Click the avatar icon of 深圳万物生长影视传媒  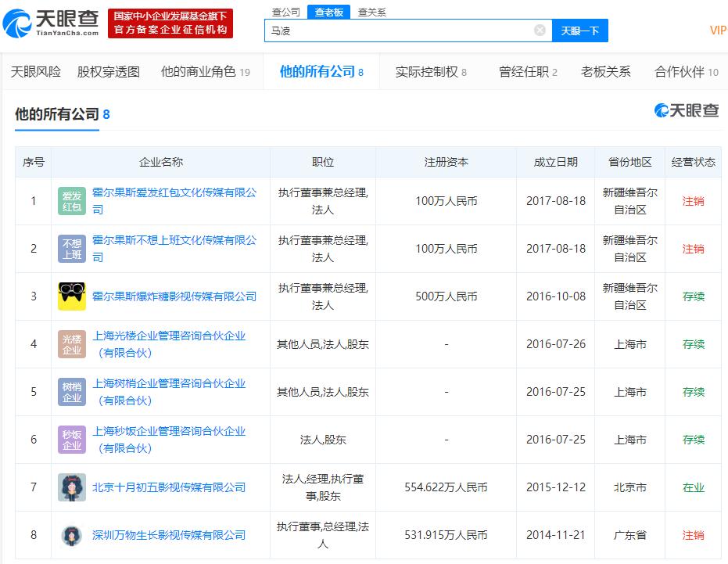tap(71, 535)
